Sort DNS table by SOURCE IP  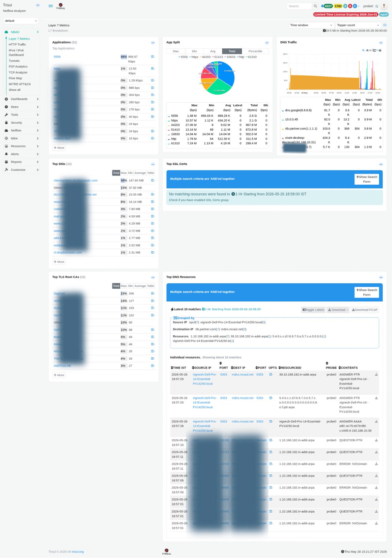click(x=202, y=368)
